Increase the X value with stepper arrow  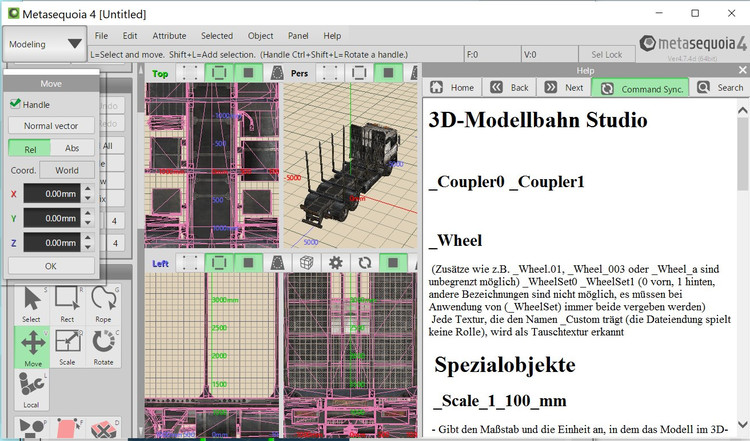click(87, 189)
